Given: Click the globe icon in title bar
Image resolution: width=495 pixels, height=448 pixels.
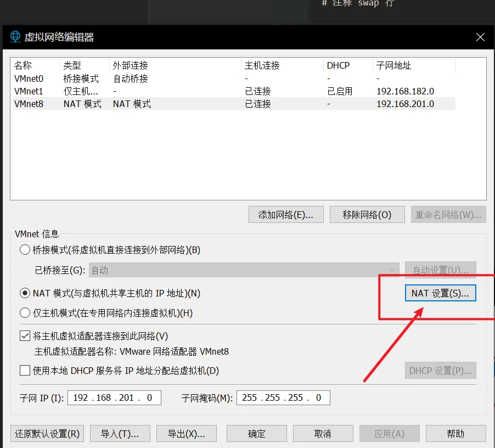Looking at the screenshot, I should point(15,37).
